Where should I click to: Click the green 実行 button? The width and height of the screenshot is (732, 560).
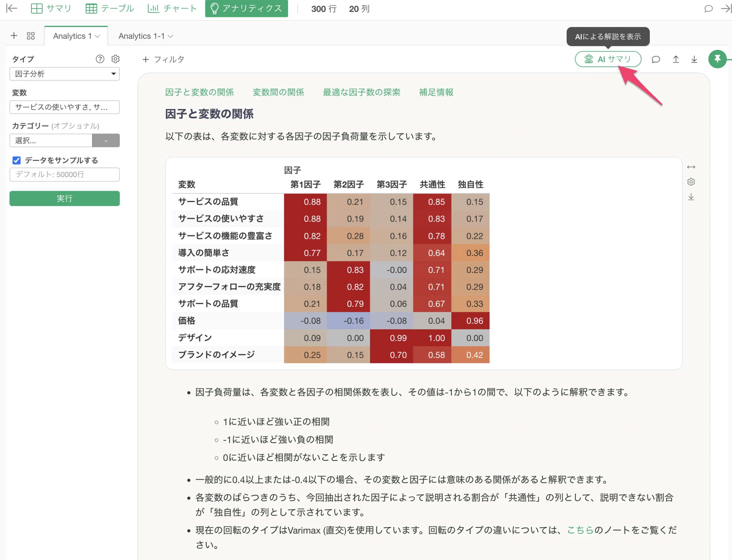65,198
